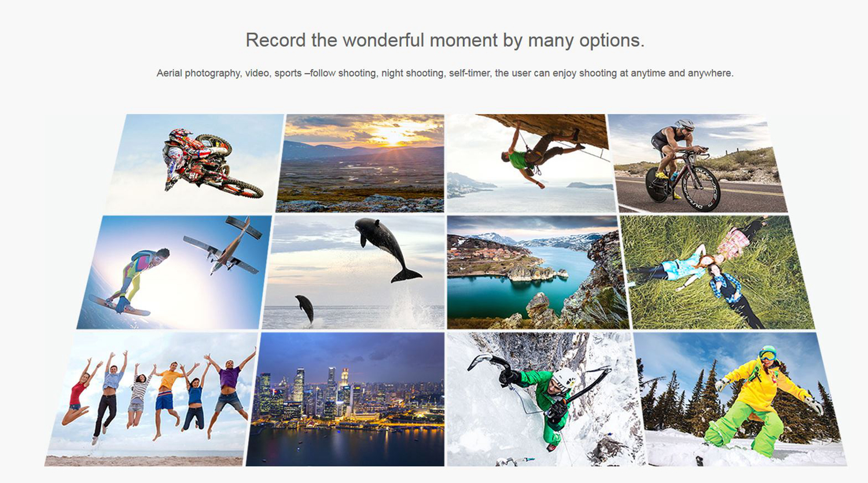Click the jumping whales photo
Screen dimensions: 868x483
354,272
